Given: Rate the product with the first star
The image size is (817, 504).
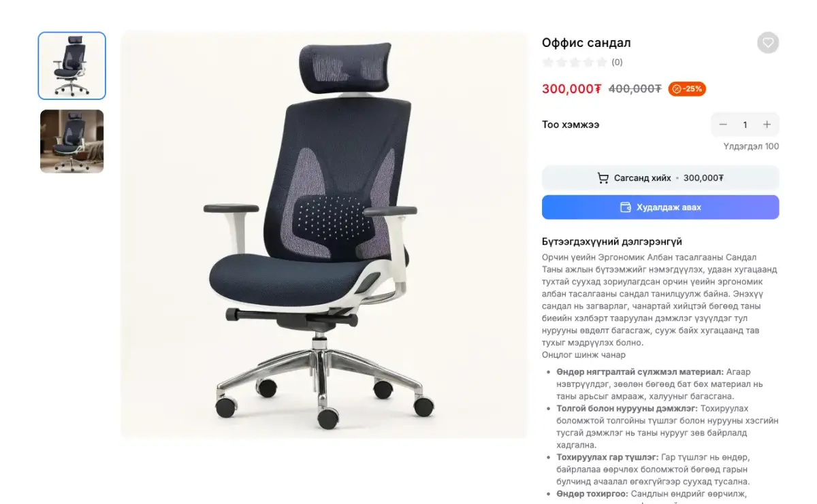Looking at the screenshot, I should click(x=548, y=63).
